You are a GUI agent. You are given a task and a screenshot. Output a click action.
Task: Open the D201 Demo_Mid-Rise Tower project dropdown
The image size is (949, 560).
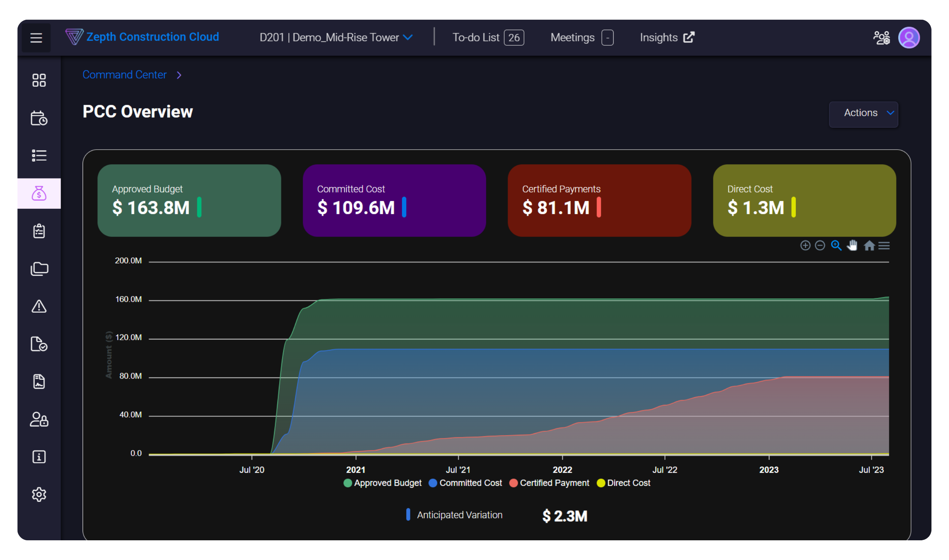point(336,37)
